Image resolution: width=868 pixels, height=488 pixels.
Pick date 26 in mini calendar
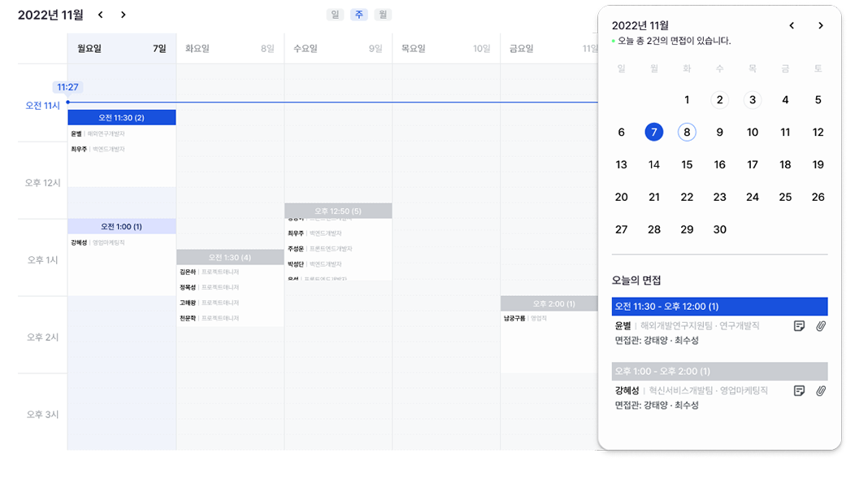pyautogui.click(x=818, y=197)
